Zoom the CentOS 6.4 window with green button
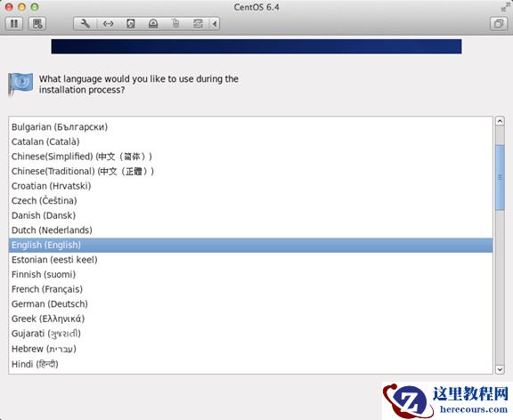Screen dimensions: 513x420 35,7
